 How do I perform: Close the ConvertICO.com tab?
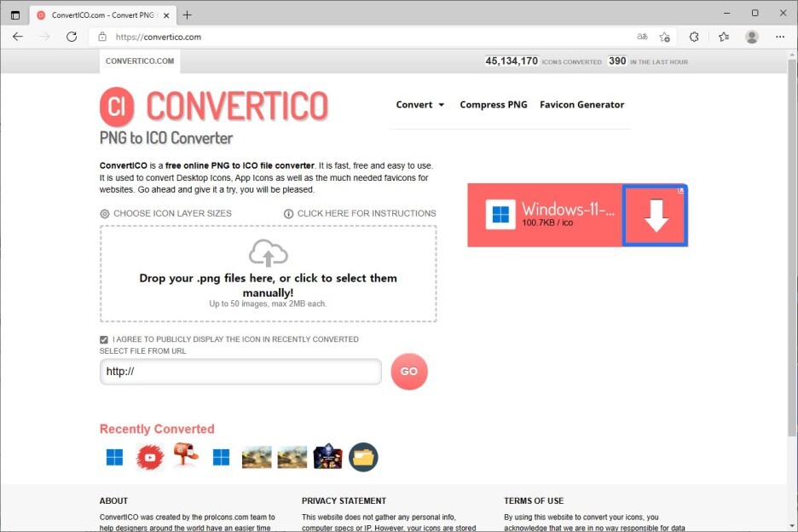[x=166, y=15]
